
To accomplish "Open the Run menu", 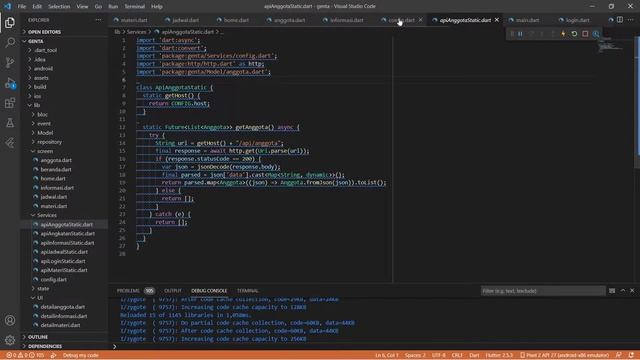I will [x=113, y=7].
